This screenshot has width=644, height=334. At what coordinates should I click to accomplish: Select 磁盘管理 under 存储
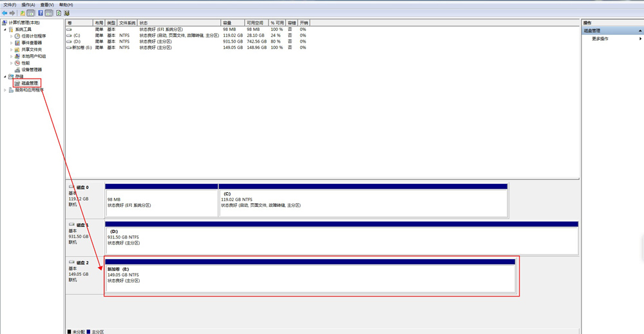pos(30,83)
